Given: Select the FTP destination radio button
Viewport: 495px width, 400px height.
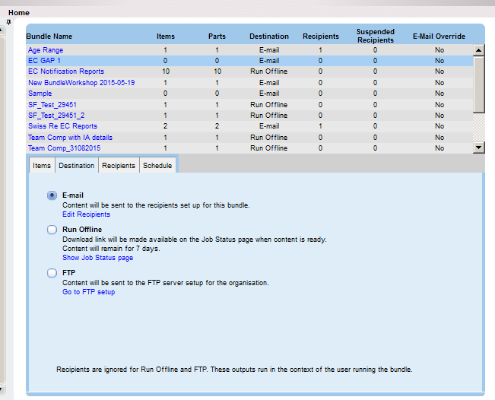Looking at the screenshot, I should [x=52, y=273].
